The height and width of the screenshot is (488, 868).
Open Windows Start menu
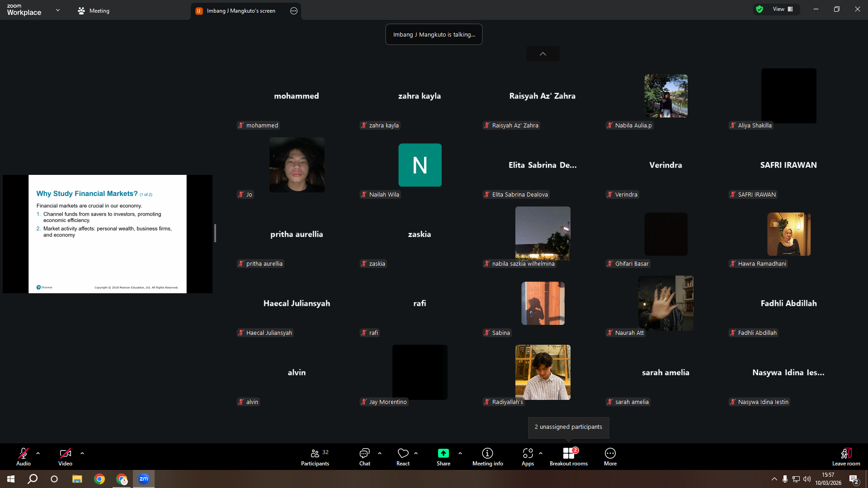click(x=11, y=479)
